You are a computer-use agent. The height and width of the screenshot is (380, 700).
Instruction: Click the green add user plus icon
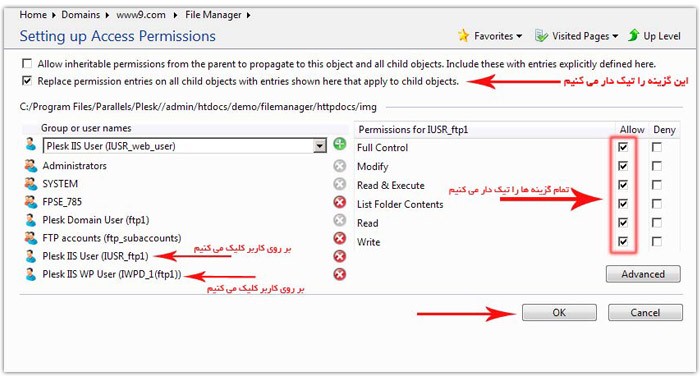[340, 144]
